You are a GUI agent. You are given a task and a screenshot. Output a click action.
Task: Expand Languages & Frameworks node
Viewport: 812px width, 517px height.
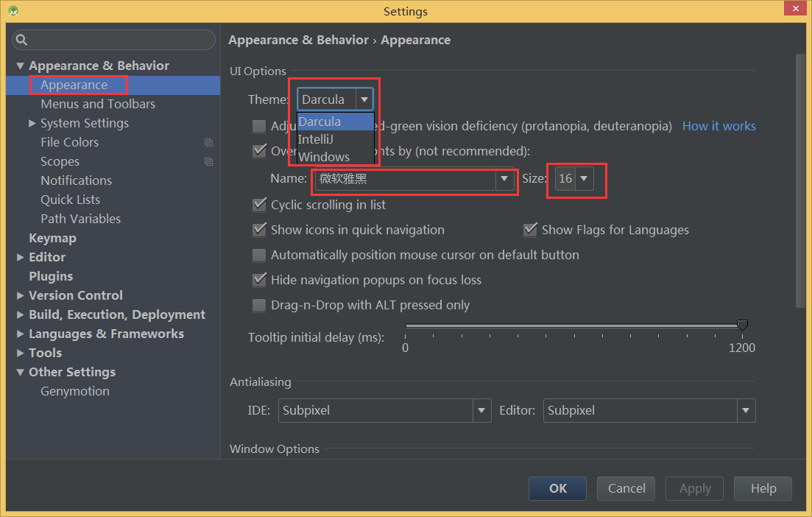[x=20, y=334]
